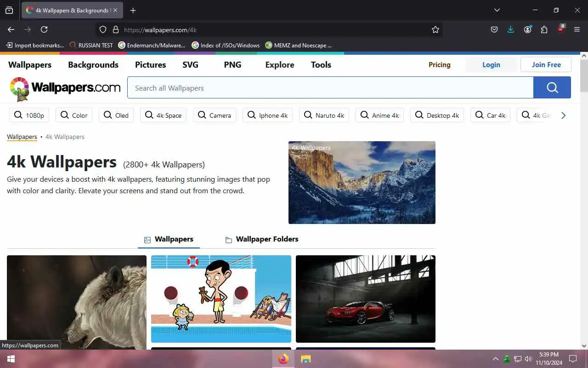Open the RUSSIAN TEST bookmark
The image size is (588, 368).
pyautogui.click(x=91, y=45)
